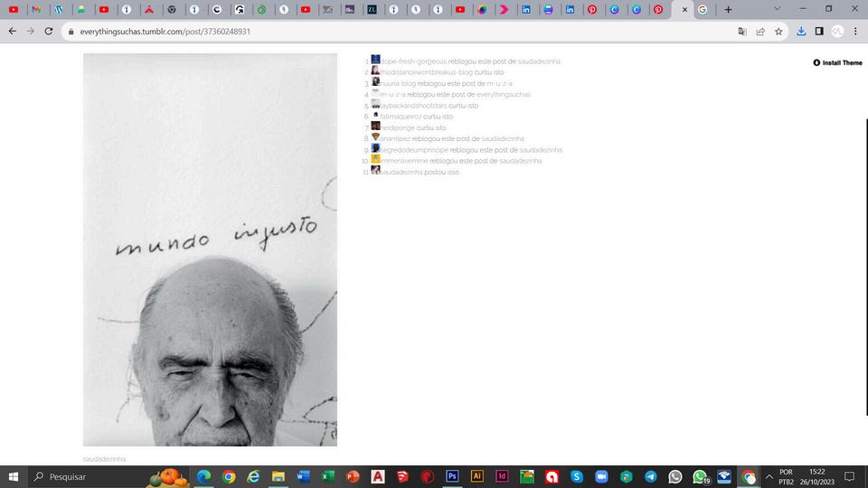Open File Explorer from the taskbar

pyautogui.click(x=278, y=476)
